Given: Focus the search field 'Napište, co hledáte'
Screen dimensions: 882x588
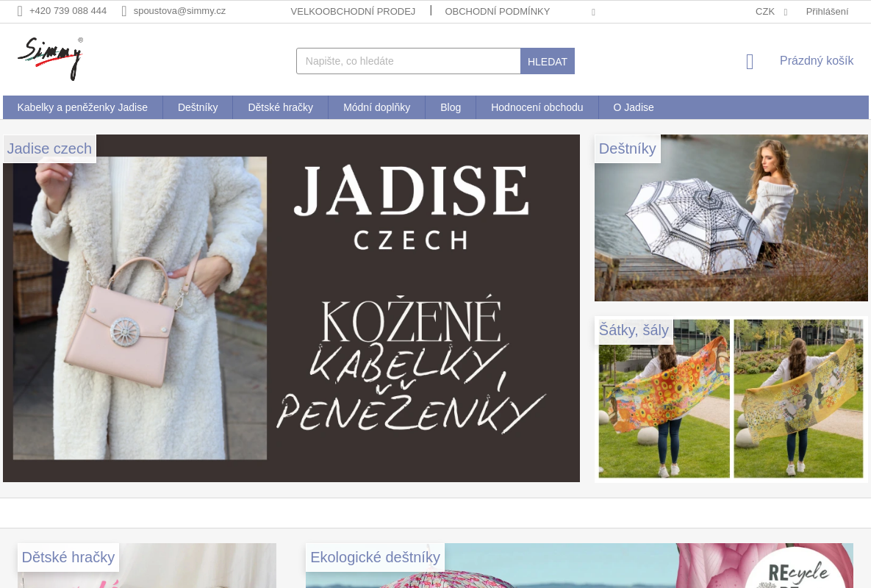Looking at the screenshot, I should [x=408, y=61].
